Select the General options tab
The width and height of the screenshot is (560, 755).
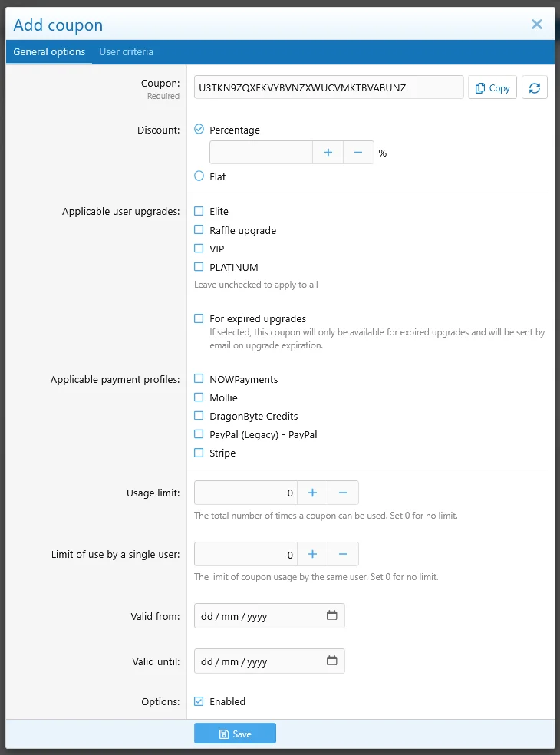pos(48,51)
